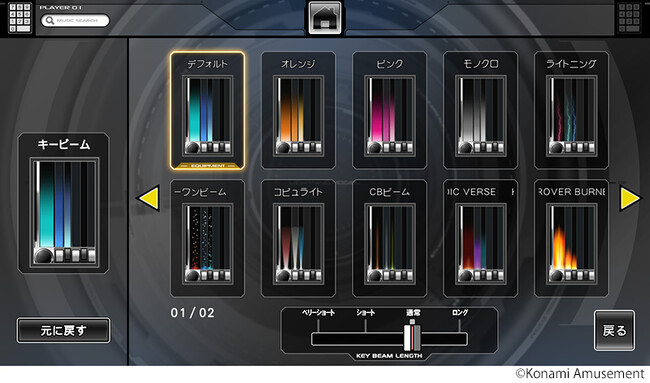Image resolution: width=650 pixels, height=383 pixels.
Task: Select the デフォルト key beam thumbnail
Action: [x=207, y=110]
